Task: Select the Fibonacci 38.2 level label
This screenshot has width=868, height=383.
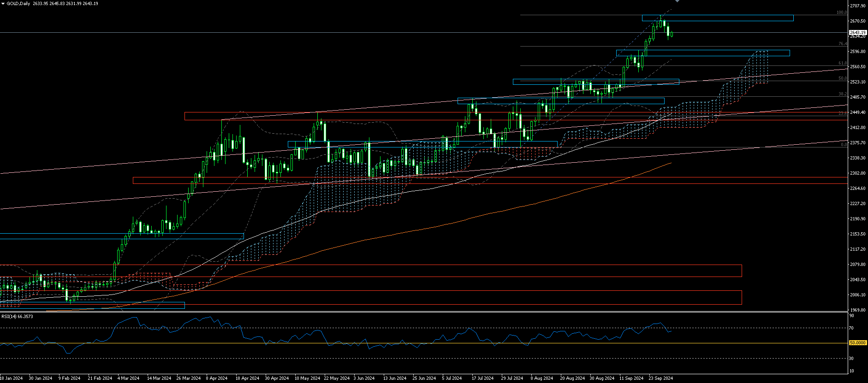Action: point(843,94)
